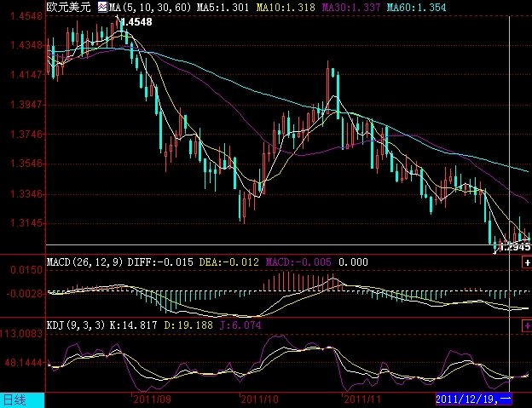The width and height of the screenshot is (532, 408).
Task: Click the DEA:-0.012 value
Action: [229, 262]
